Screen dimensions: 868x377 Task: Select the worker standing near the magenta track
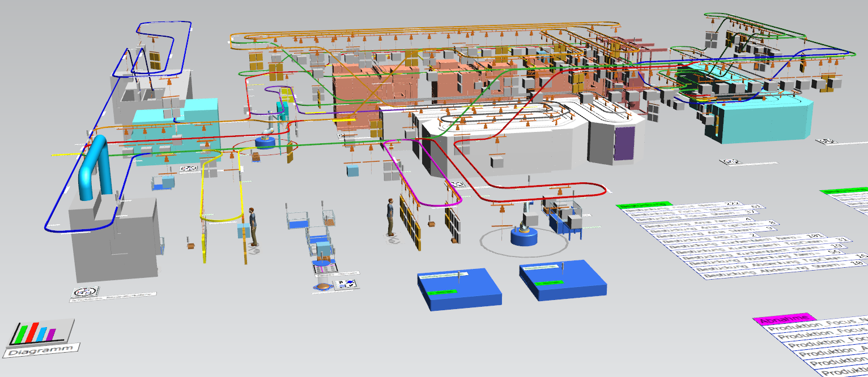pyautogui.click(x=391, y=217)
